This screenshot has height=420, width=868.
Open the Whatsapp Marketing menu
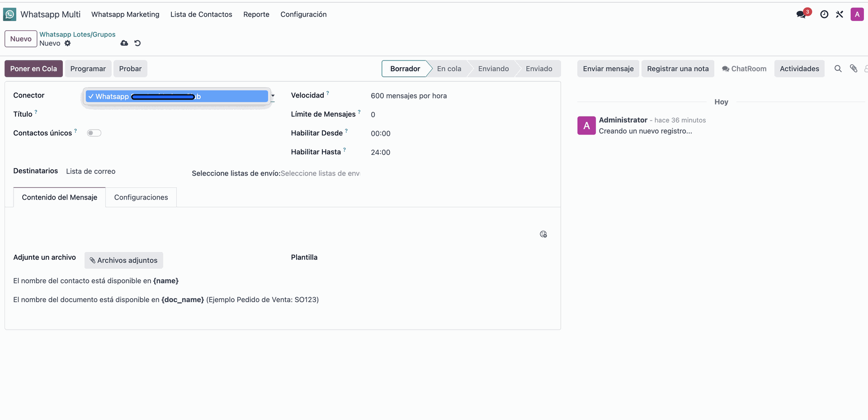(x=125, y=14)
